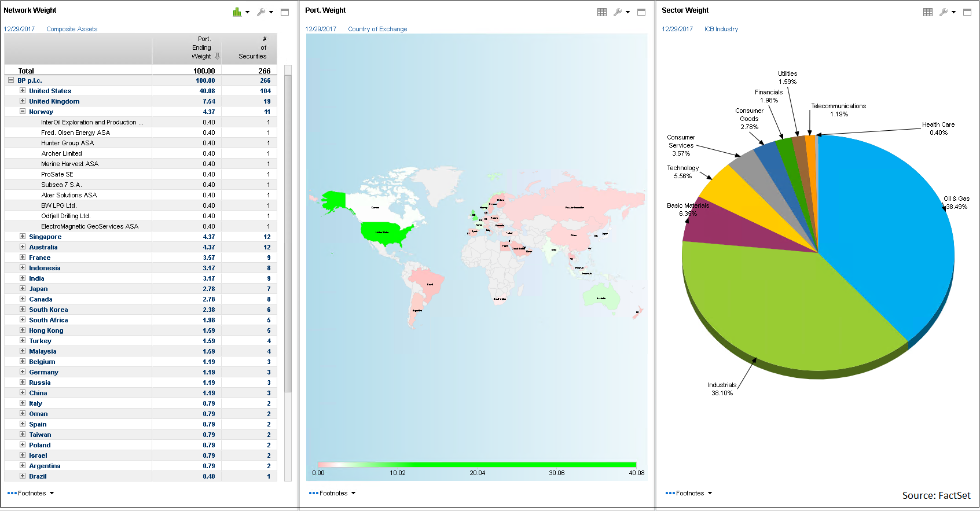980x511 pixels.
Task: Click 12/29/2017 date link in Port. Weight
Action: (x=321, y=29)
